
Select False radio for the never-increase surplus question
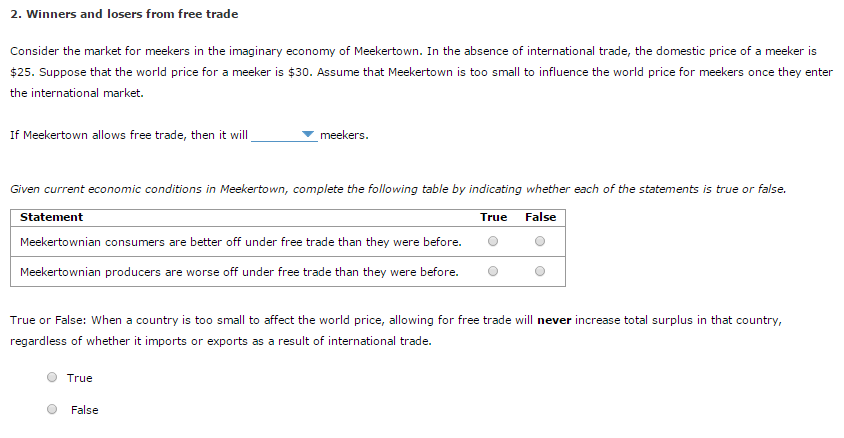pyautogui.click(x=52, y=409)
